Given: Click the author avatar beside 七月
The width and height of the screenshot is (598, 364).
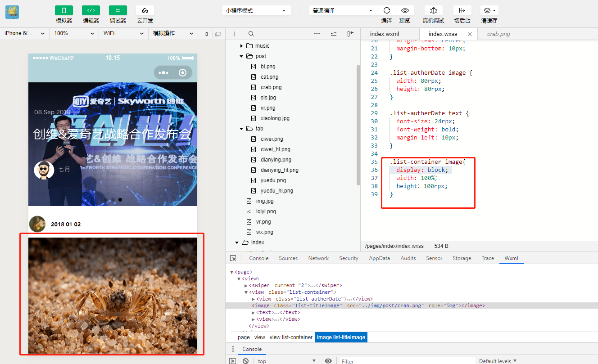Looking at the screenshot, I should [44, 170].
